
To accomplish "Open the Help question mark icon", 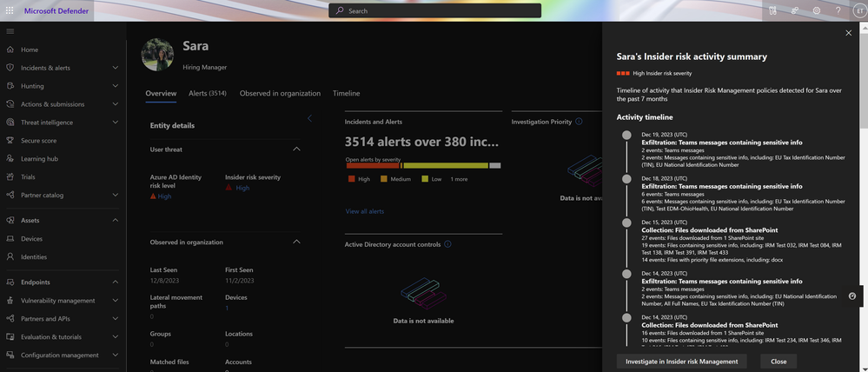I will [x=838, y=10].
